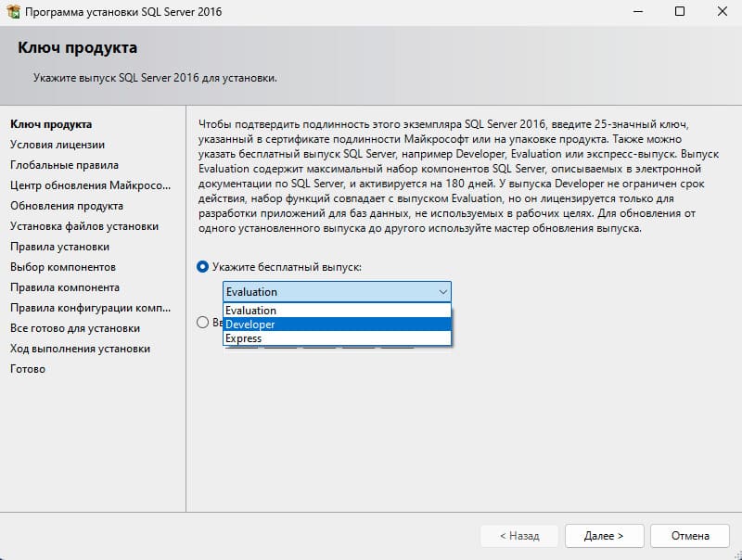Select the Ход выполнения установки step
This screenshot has height=560, width=742.
[81, 348]
